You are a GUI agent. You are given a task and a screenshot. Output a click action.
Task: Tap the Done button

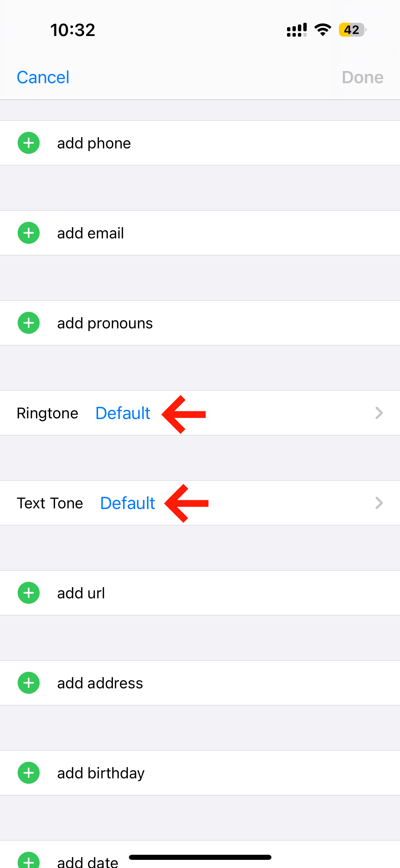(363, 77)
